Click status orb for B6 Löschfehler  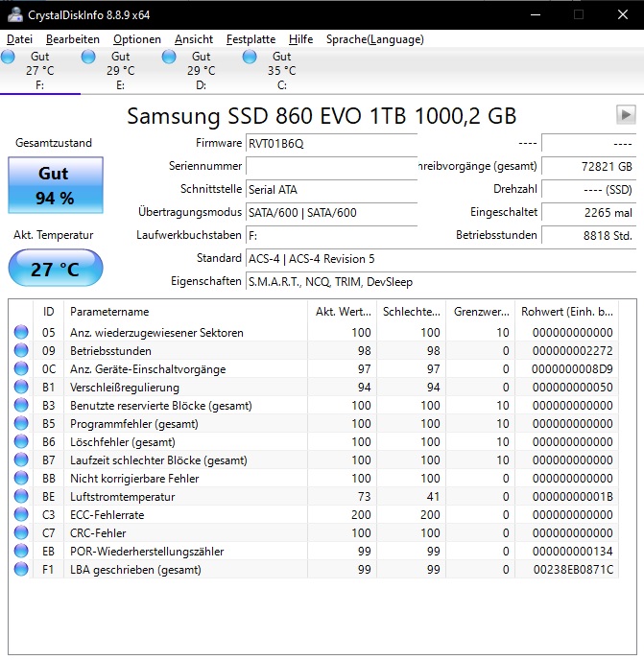[x=21, y=441]
